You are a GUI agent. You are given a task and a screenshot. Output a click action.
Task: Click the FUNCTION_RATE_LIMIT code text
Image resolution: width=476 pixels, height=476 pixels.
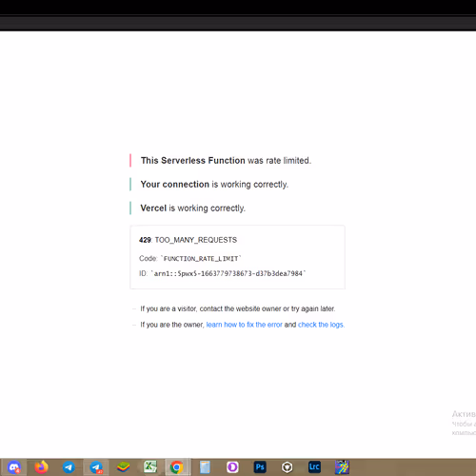point(201,259)
